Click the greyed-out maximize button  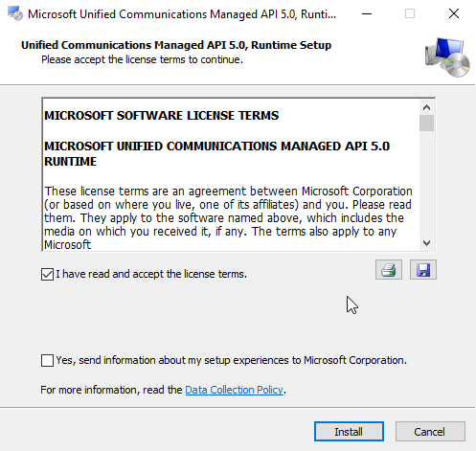[x=410, y=13]
